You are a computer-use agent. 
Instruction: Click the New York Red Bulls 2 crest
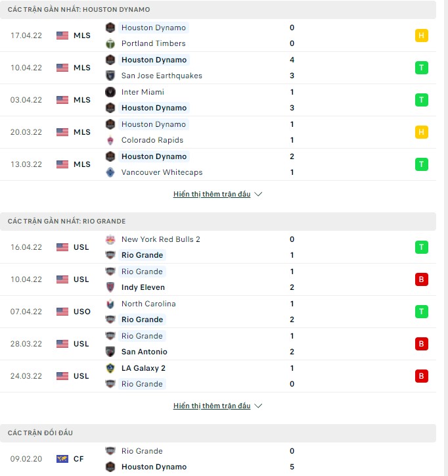point(110,239)
